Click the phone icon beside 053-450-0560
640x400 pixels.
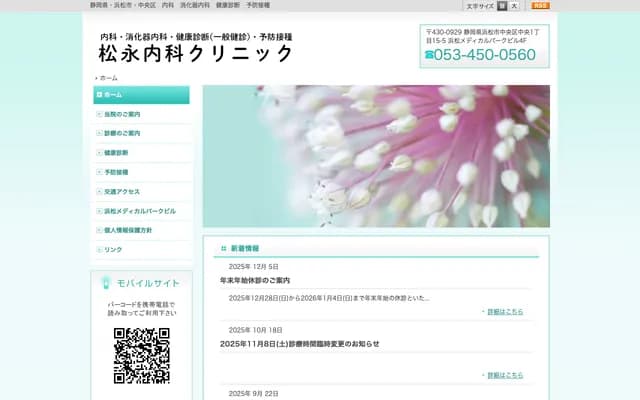tap(430, 55)
